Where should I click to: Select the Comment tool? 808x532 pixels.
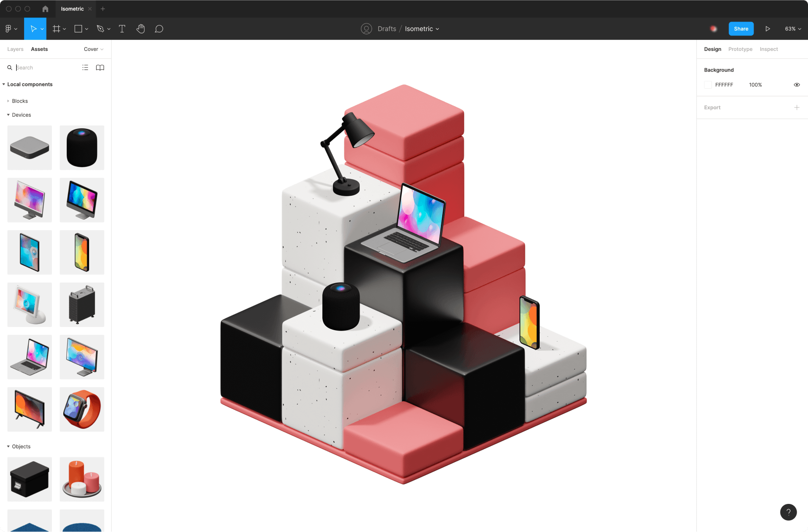(159, 29)
